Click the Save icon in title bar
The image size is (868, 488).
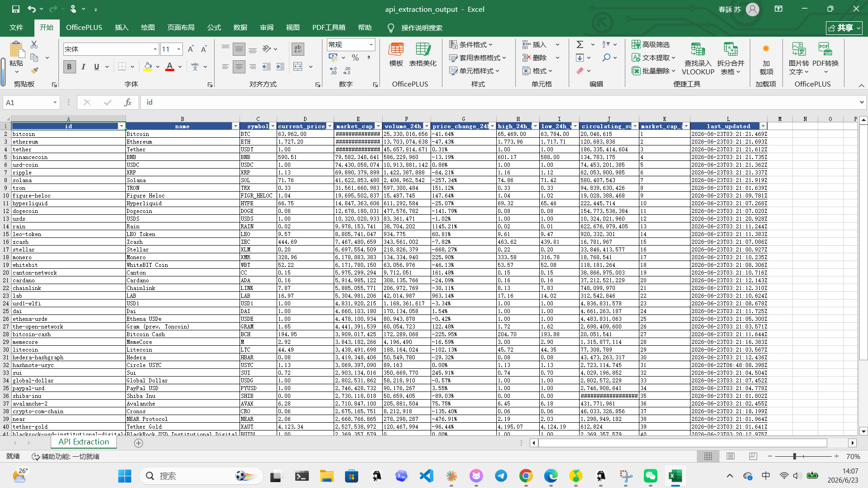point(16,9)
